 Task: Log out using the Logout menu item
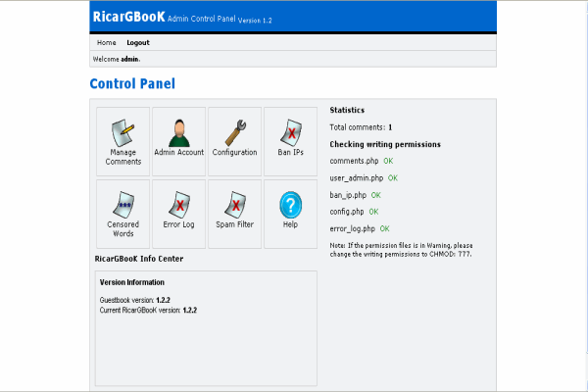138,43
